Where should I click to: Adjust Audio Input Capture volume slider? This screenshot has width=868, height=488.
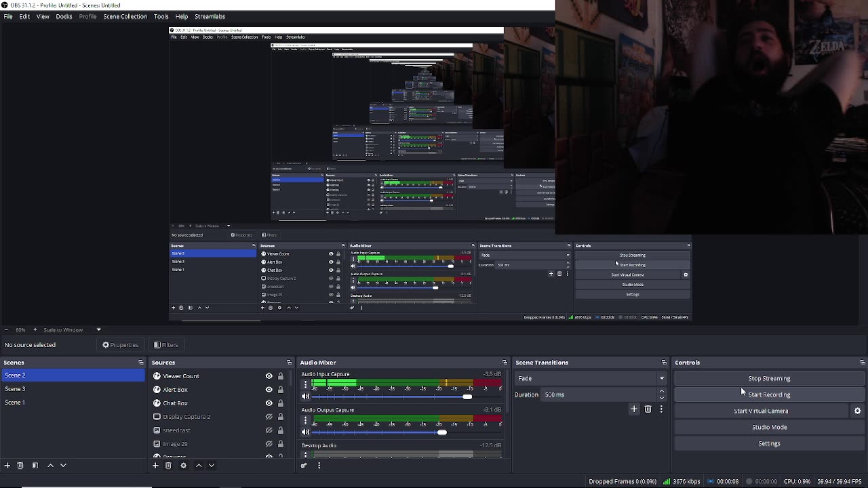[x=467, y=396]
